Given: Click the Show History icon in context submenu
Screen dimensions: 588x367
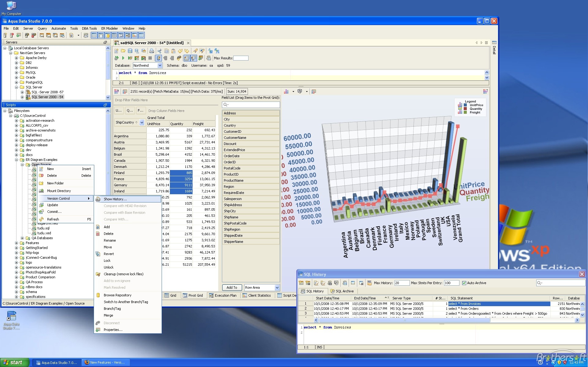Looking at the screenshot, I should [98, 199].
